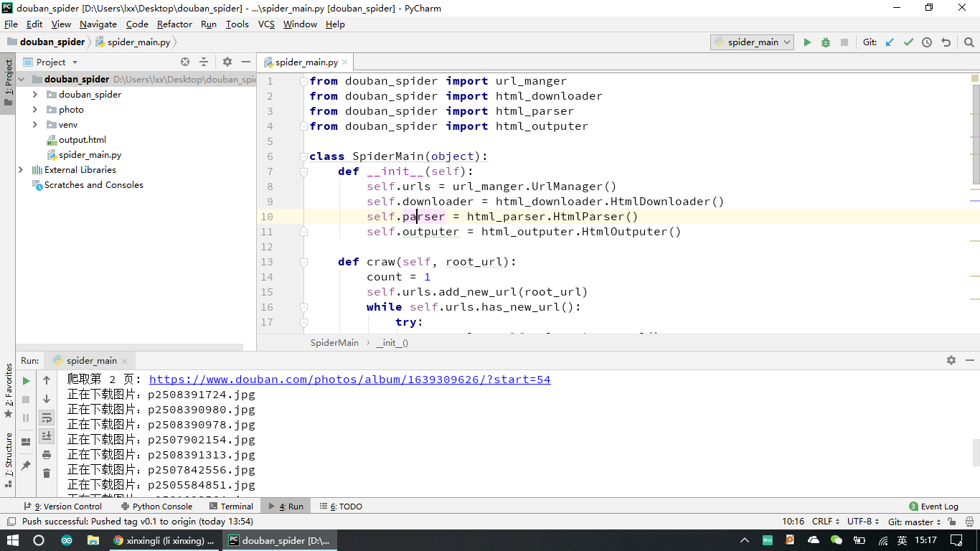
Task: Clear console output with trash icon
Action: (x=47, y=474)
